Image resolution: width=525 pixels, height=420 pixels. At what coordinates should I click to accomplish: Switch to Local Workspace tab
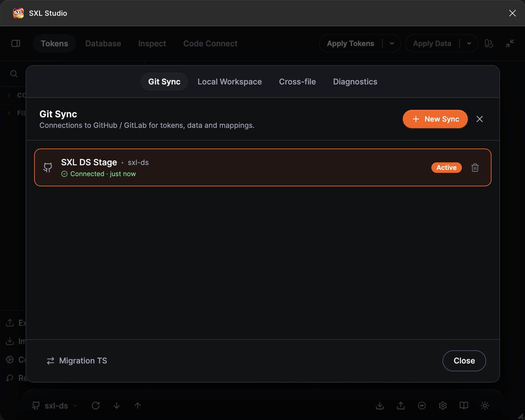[x=230, y=82]
